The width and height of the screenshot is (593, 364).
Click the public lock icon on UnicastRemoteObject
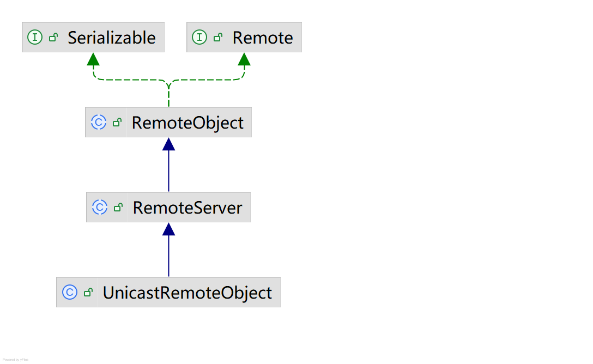tap(88, 293)
